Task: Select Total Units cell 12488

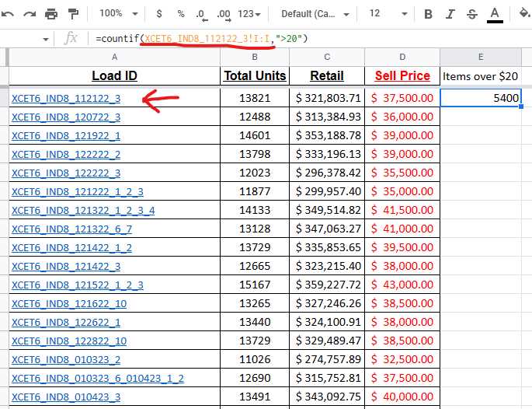Action: coord(255,117)
